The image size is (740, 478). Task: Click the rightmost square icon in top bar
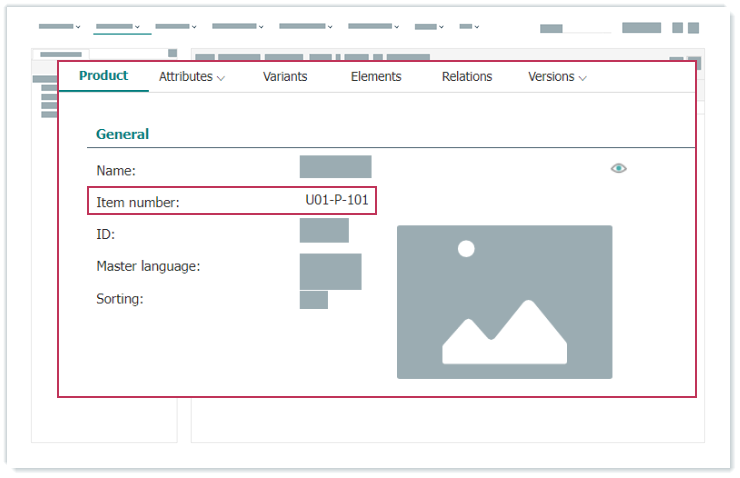pyautogui.click(x=693, y=28)
